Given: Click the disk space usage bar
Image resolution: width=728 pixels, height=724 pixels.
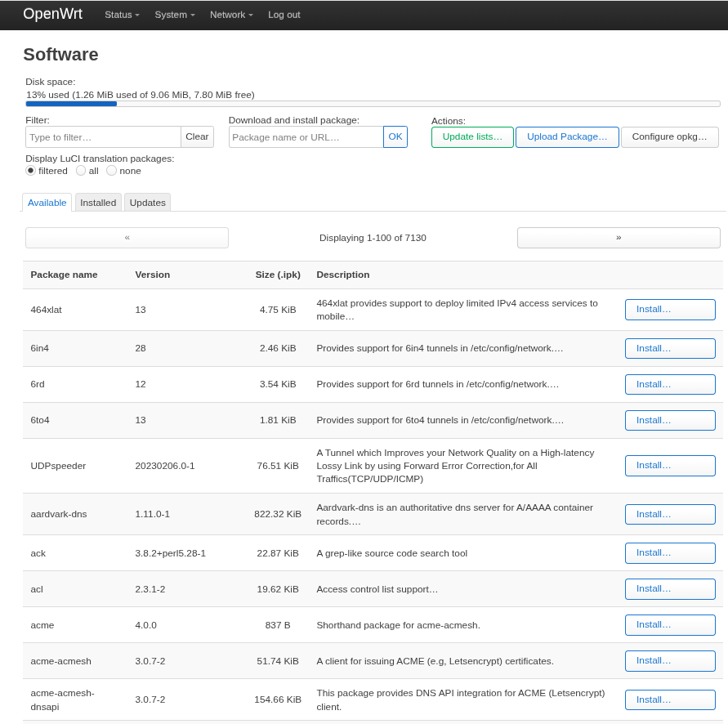Looking at the screenshot, I should coord(373,104).
